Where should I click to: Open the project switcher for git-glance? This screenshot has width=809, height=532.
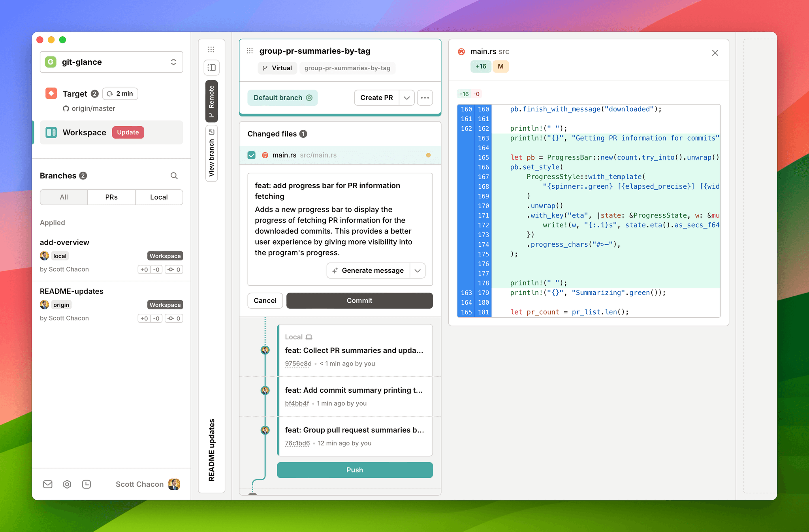point(173,62)
